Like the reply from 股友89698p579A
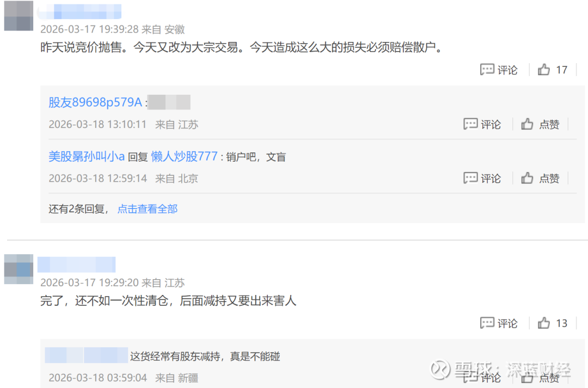 tap(540, 124)
